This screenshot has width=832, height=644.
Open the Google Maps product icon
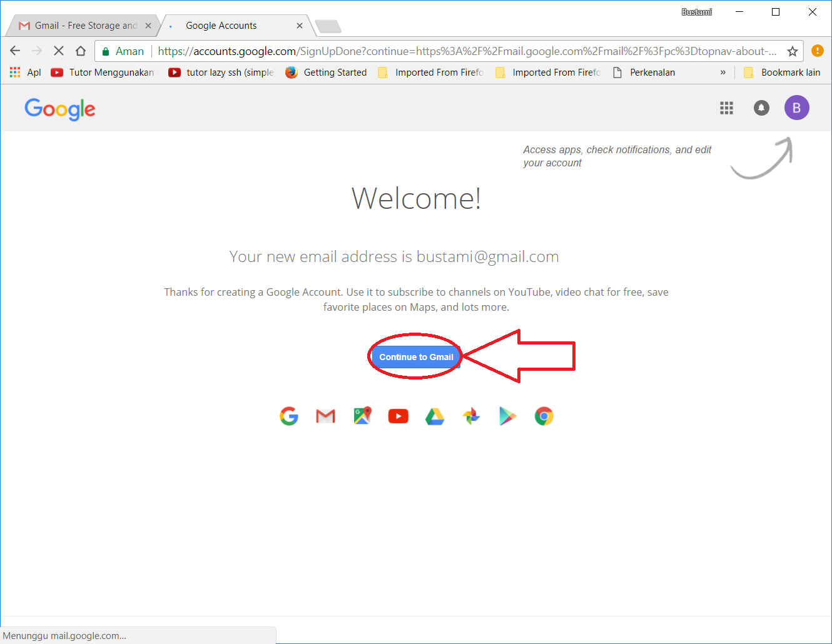click(362, 416)
